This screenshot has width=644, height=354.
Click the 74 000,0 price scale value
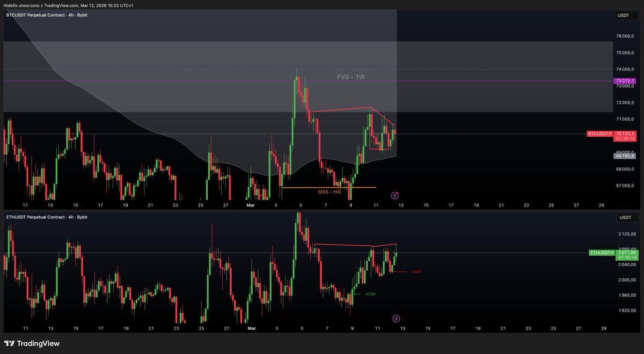click(x=625, y=70)
